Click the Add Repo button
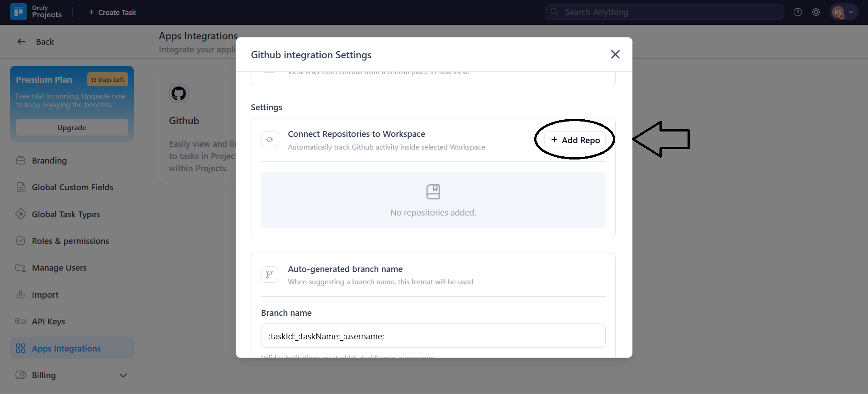868x394 pixels. 575,140
